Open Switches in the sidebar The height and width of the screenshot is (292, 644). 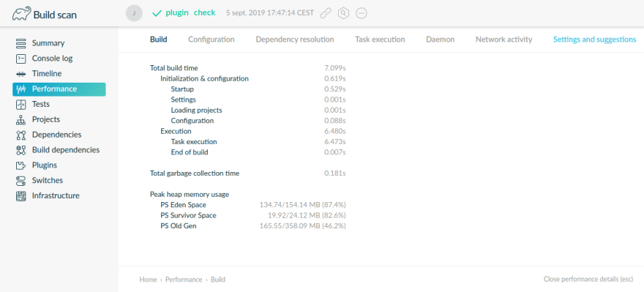point(48,180)
